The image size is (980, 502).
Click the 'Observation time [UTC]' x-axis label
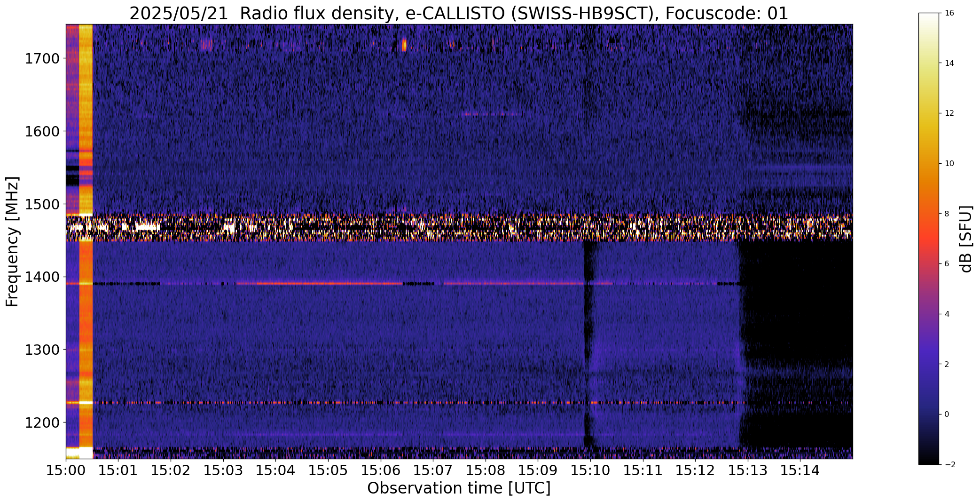pyautogui.click(x=459, y=488)
